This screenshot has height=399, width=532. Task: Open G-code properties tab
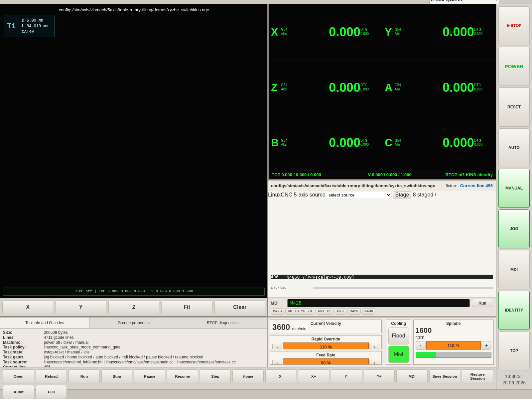pyautogui.click(x=134, y=323)
